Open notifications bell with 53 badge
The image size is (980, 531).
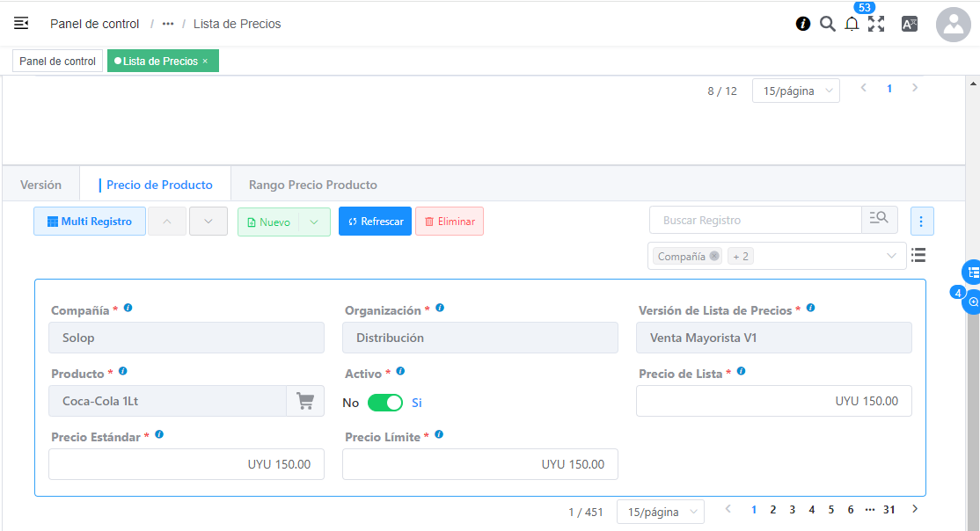click(852, 25)
